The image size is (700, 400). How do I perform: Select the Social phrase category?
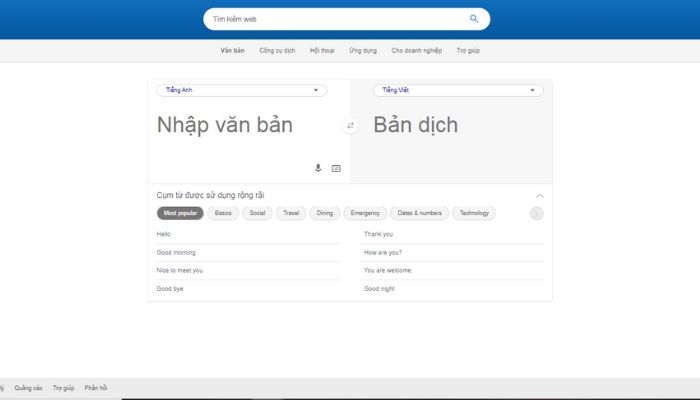[x=257, y=213]
